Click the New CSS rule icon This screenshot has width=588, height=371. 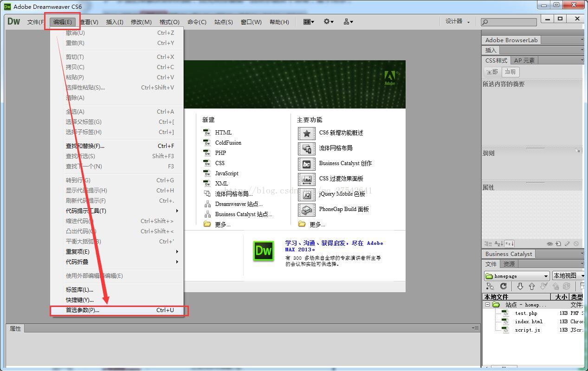[x=558, y=243]
